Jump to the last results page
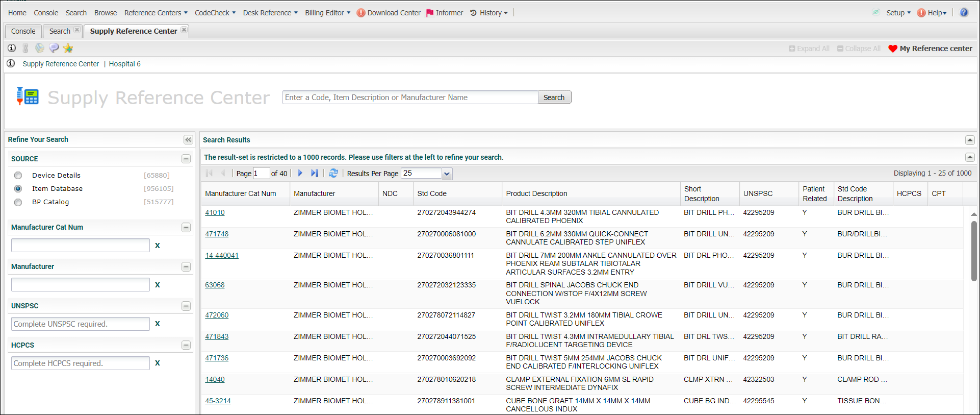The width and height of the screenshot is (980, 415). (x=314, y=174)
